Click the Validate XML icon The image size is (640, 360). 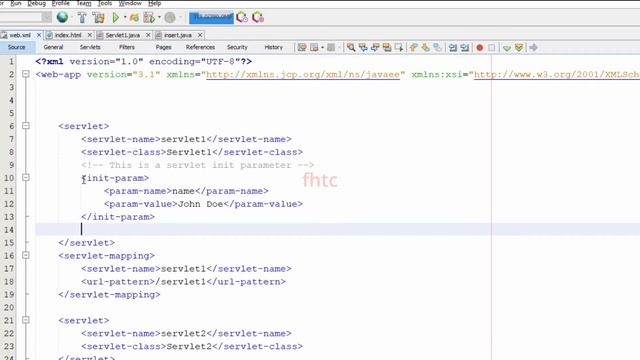519,48
